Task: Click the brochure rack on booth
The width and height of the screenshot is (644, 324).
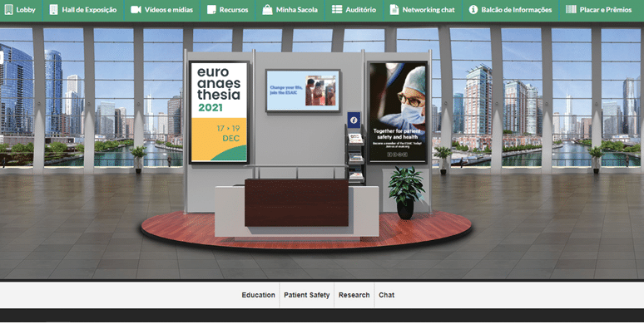Action: pos(355,158)
